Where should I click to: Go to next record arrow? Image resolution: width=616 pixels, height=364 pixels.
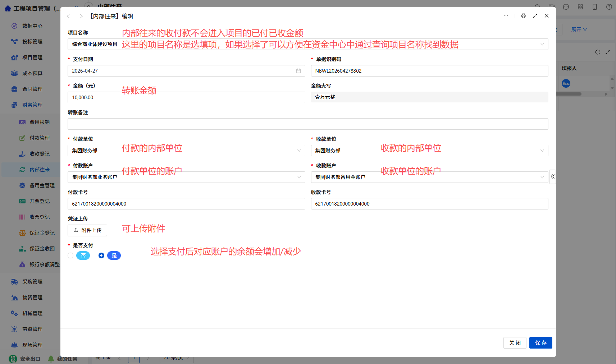pyautogui.click(x=81, y=16)
